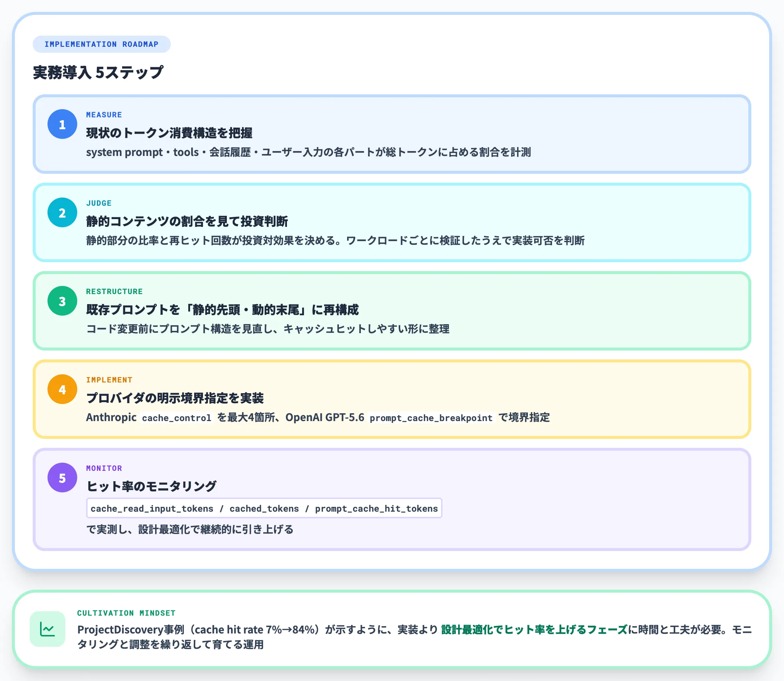Click the blue step 1 circle
Screen dimensions: 784x681
click(x=62, y=124)
